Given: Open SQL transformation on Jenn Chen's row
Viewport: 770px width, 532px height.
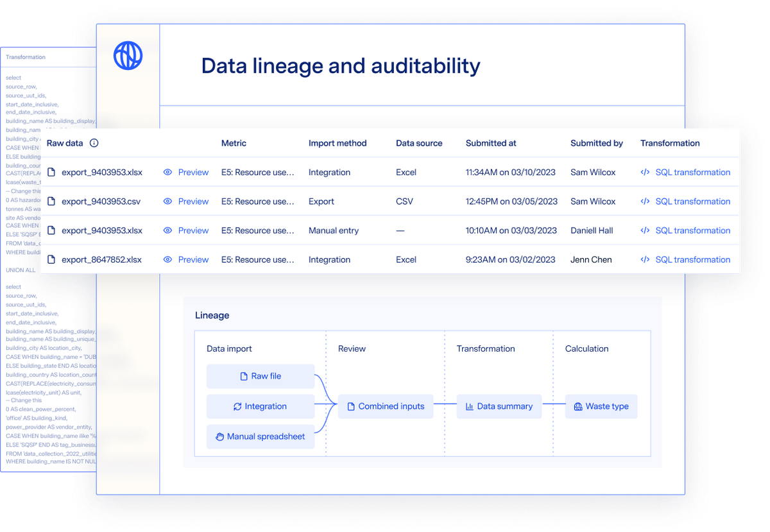Looking at the screenshot, I should pyautogui.click(x=692, y=259).
